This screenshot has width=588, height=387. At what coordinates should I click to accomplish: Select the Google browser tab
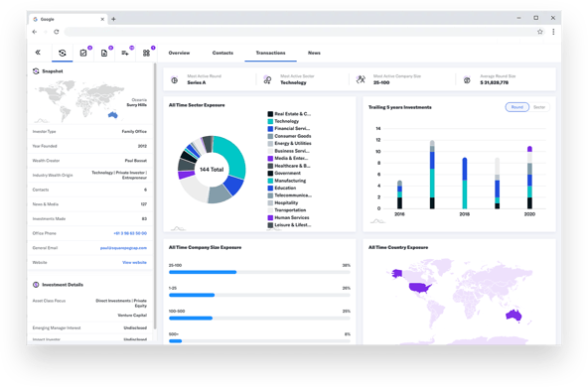click(69, 19)
